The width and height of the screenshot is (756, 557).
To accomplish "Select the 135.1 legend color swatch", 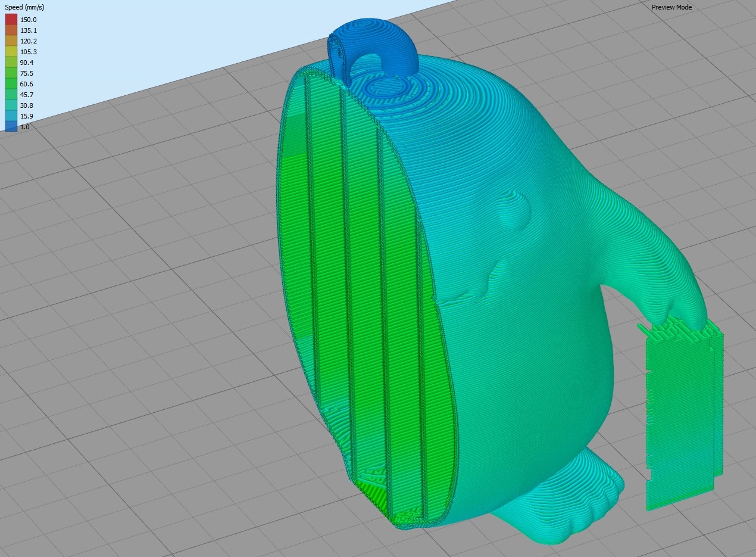I will coord(11,30).
